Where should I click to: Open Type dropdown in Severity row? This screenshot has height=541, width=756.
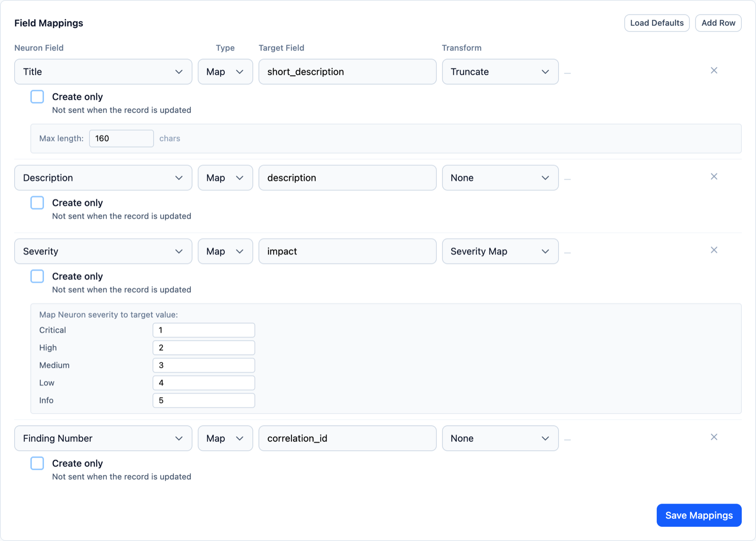pyautogui.click(x=225, y=251)
